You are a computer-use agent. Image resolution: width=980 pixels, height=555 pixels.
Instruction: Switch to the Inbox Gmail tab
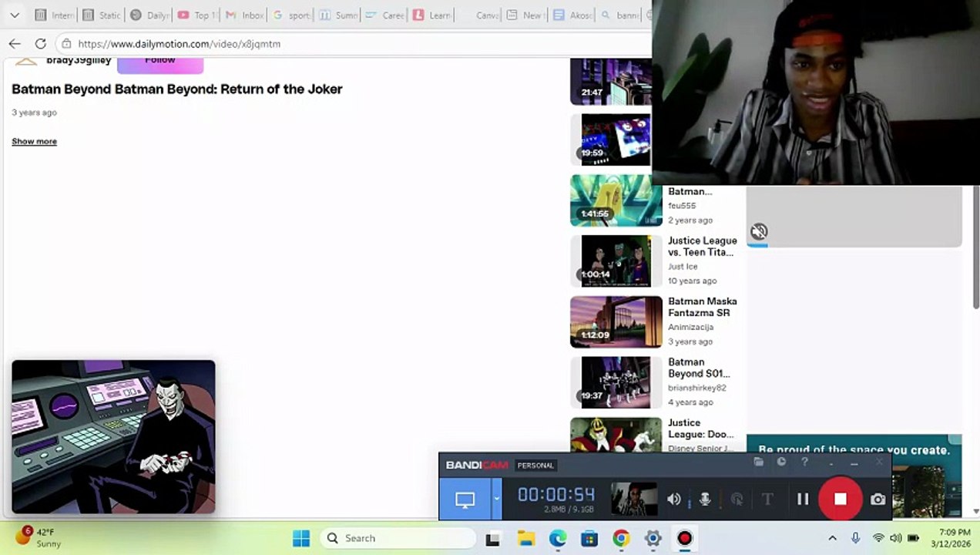(244, 15)
